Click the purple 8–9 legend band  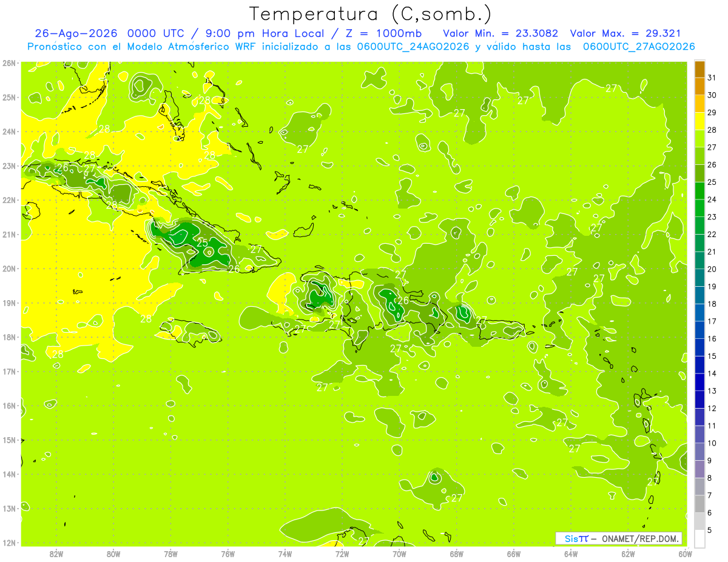pyautogui.click(x=699, y=469)
